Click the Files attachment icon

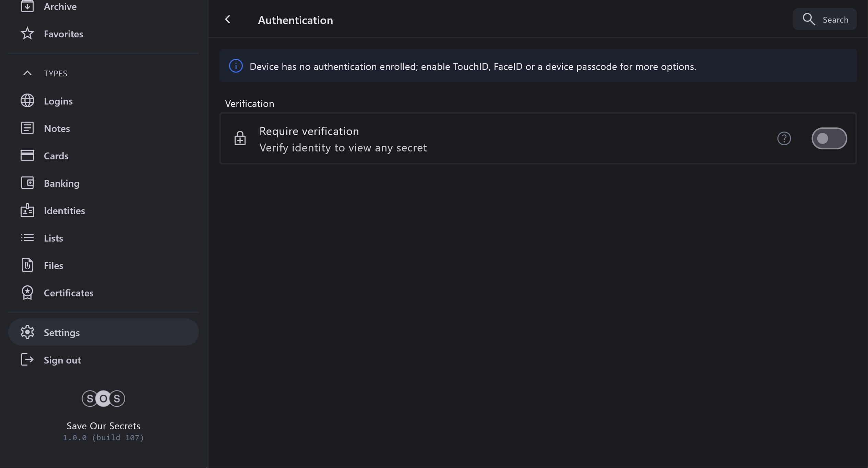point(27,265)
